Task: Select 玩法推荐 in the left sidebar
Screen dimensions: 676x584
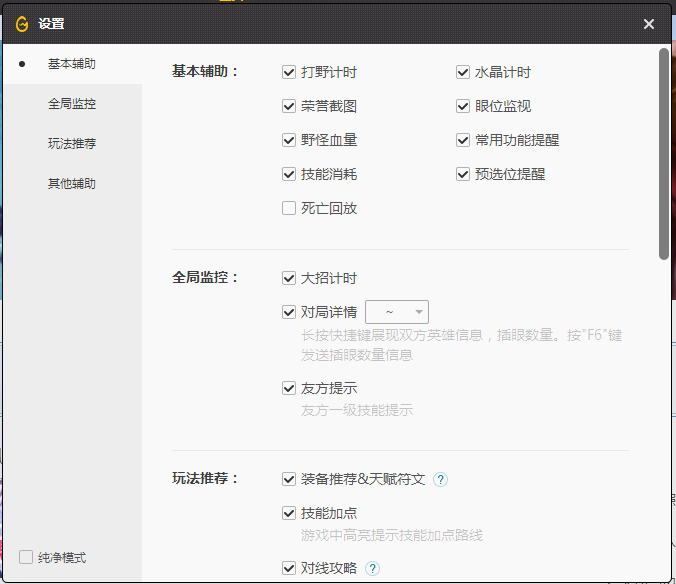Action: pos(72,144)
